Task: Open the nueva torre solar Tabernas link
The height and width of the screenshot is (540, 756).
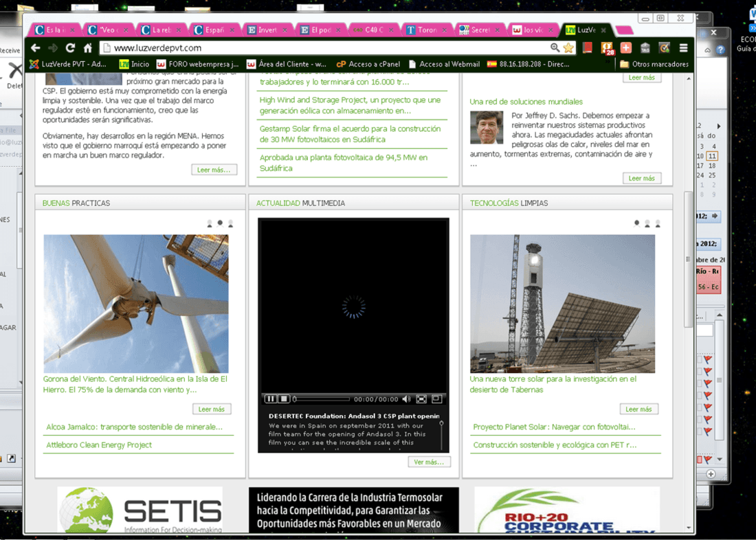Action: pyautogui.click(x=553, y=384)
